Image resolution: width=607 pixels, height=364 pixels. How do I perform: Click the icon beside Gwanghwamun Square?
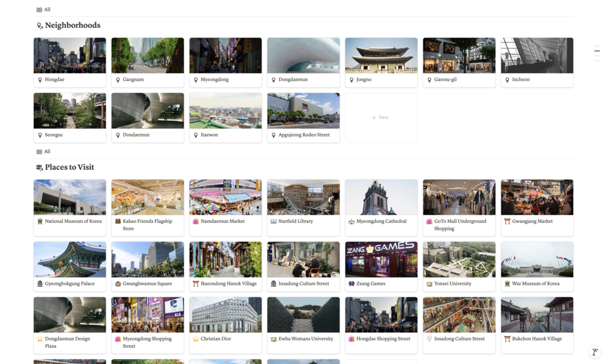coord(118,284)
